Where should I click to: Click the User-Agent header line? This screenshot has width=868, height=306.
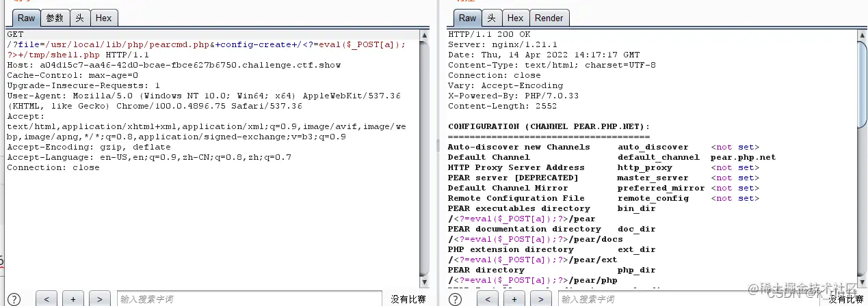coord(204,101)
